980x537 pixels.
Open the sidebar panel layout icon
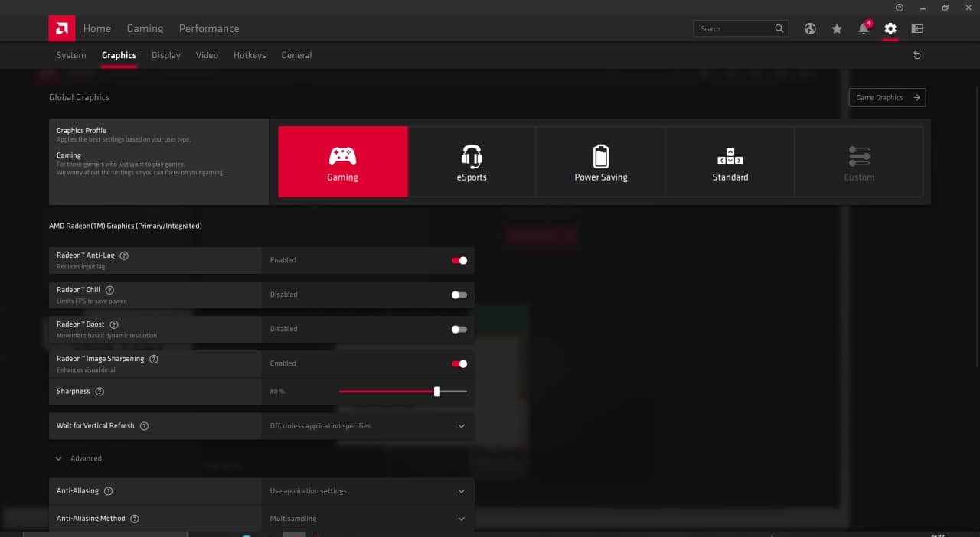pos(917,28)
